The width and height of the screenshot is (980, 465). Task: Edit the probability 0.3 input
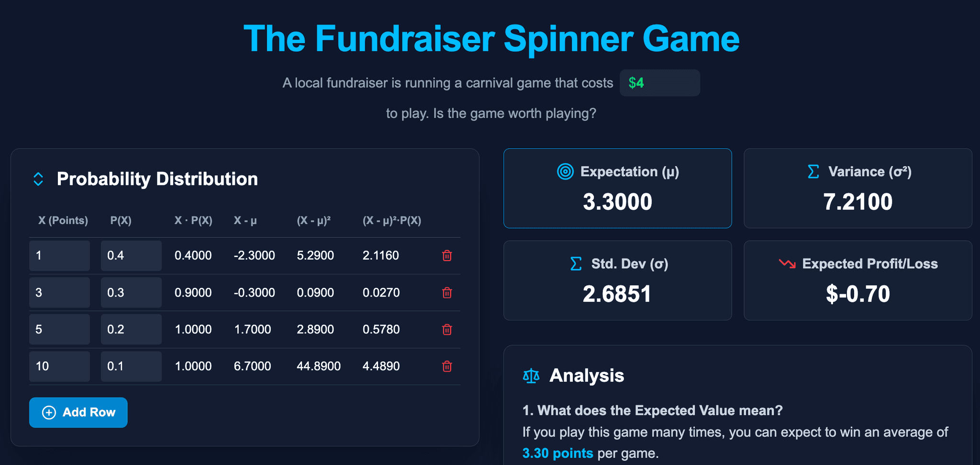pos(131,293)
